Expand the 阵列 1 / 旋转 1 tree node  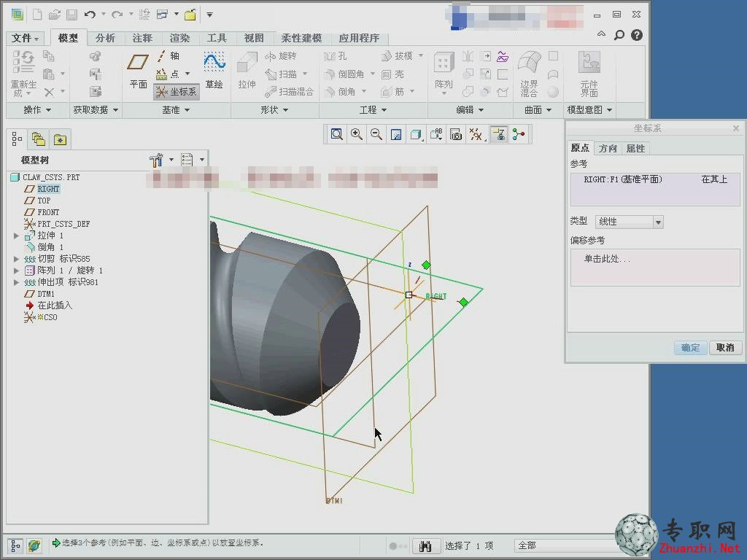[16, 271]
